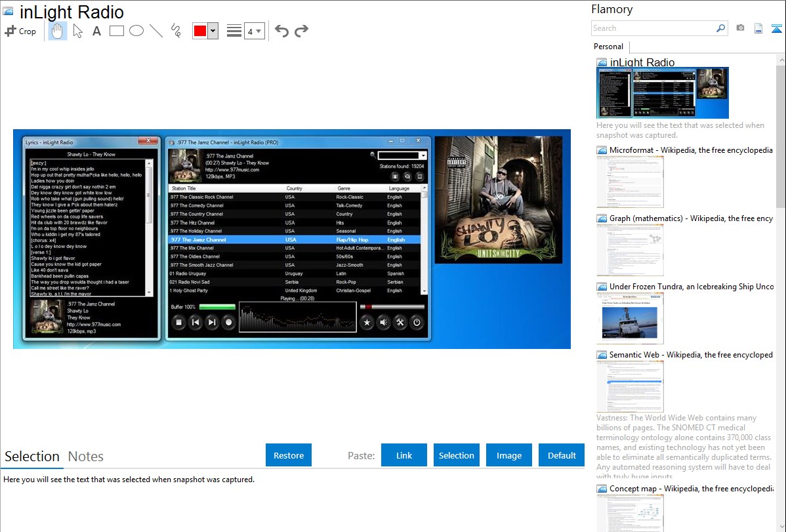Select the ellipse shape tool

pyautogui.click(x=136, y=31)
